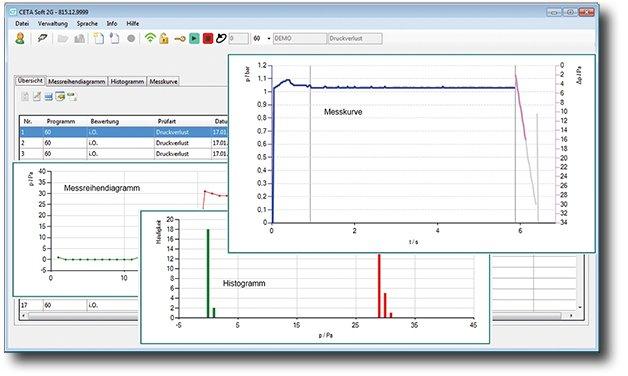This screenshot has width=628, height=376.
Task: Click the black loop icon beside stop
Action: [221, 38]
